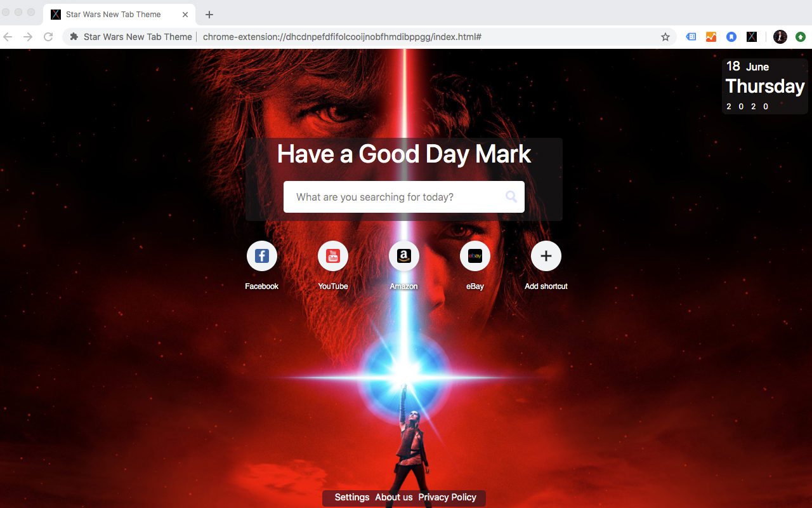Viewport: 812px width, 508px height.
Task: Open the Facebook shortcut icon
Action: click(262, 256)
